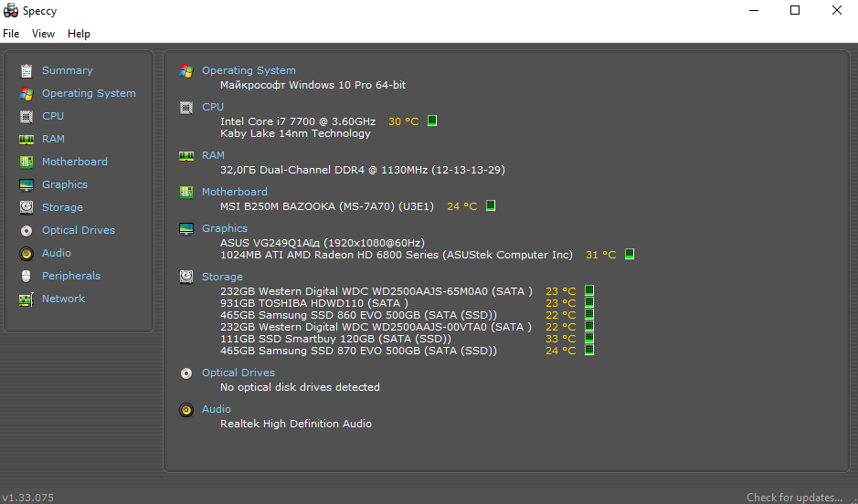Image resolution: width=858 pixels, height=504 pixels.
Task: Maximize the Speccy window
Action: click(795, 10)
